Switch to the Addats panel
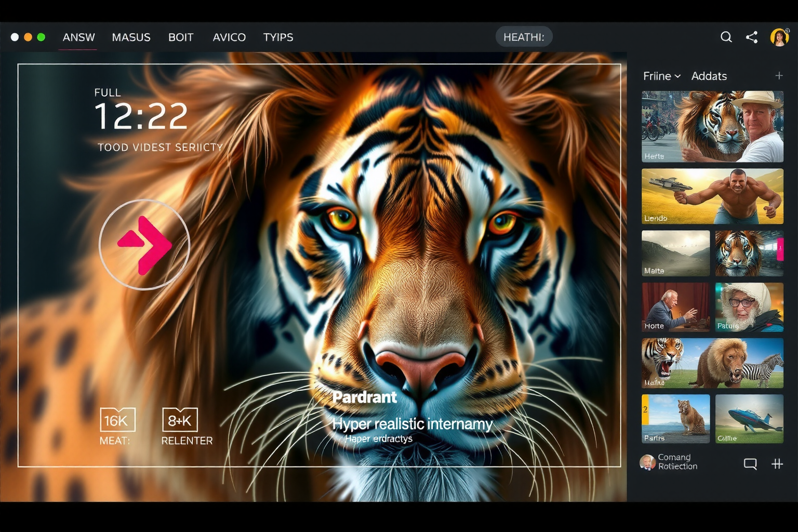 click(x=709, y=76)
